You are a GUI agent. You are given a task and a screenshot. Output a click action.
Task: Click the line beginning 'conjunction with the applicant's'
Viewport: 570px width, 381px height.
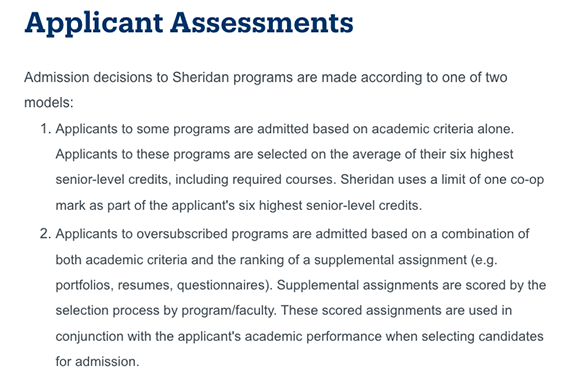pos(300,336)
